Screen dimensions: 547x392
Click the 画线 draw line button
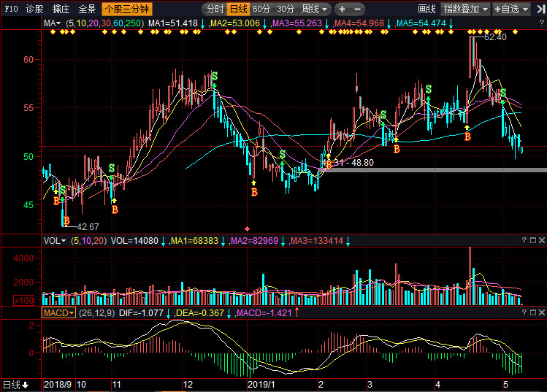point(426,9)
